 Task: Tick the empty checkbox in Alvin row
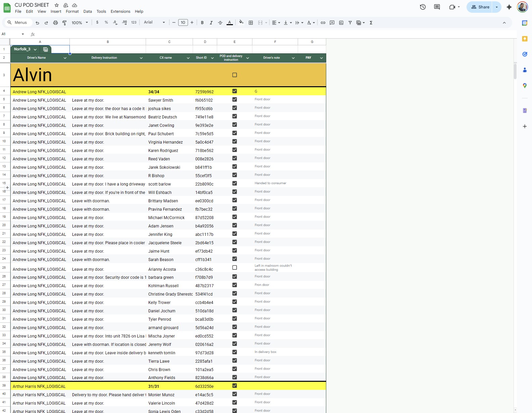click(x=235, y=75)
